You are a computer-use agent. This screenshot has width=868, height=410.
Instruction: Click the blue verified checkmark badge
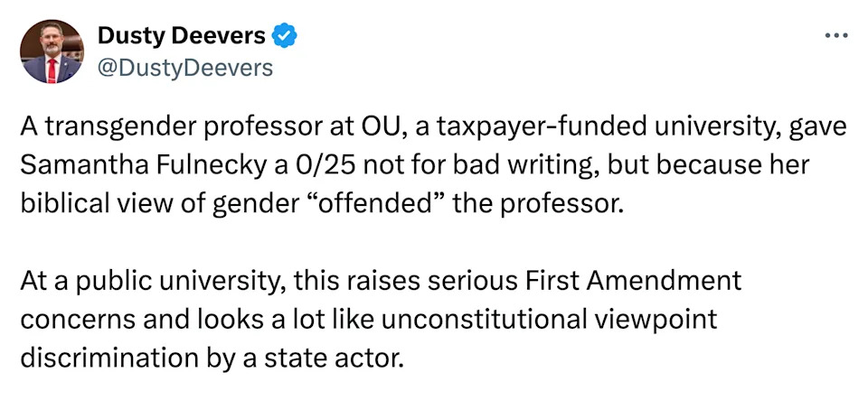click(286, 37)
